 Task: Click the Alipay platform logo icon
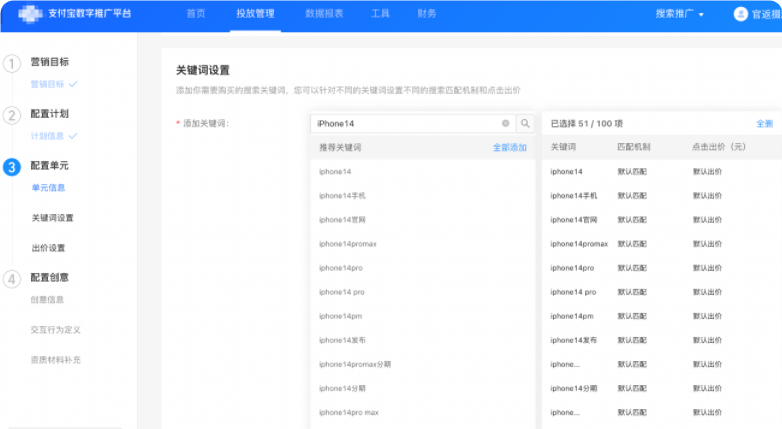[x=30, y=14]
